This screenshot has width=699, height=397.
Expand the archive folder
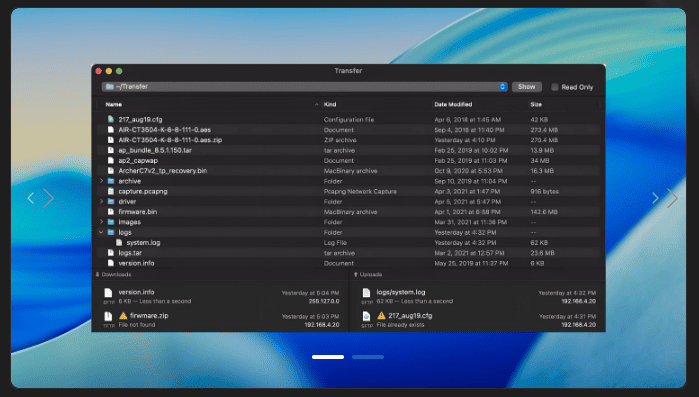(x=101, y=181)
